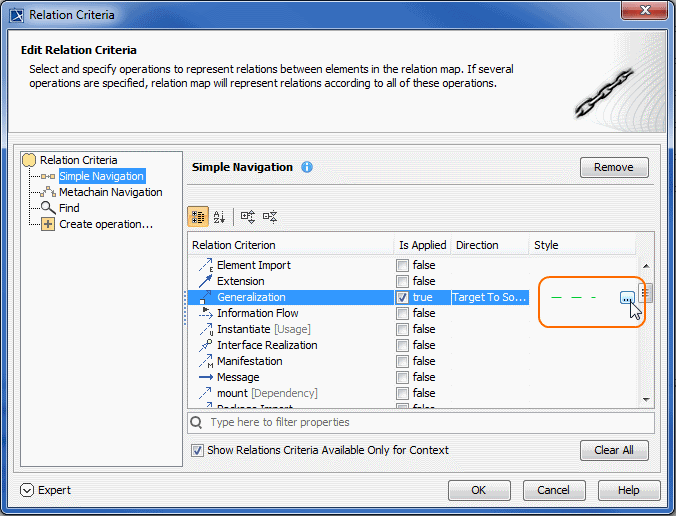Open the Help button

pos(629,490)
